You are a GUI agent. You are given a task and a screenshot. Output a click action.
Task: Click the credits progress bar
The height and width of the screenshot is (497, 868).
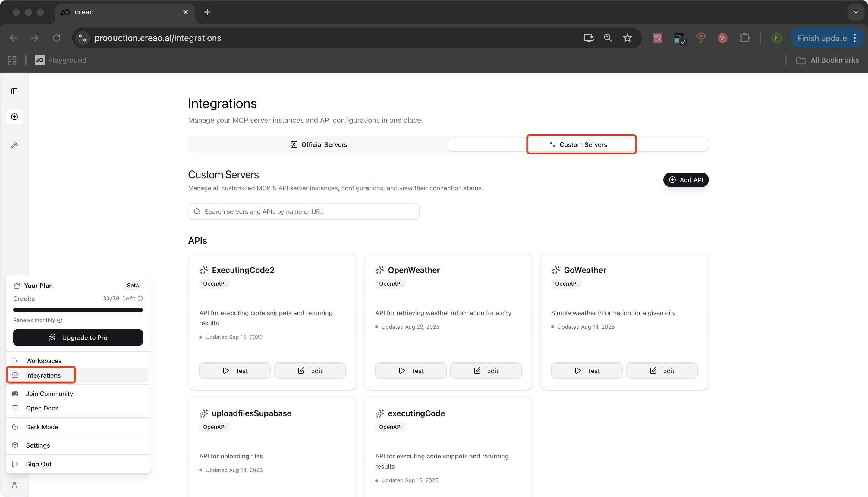click(78, 310)
